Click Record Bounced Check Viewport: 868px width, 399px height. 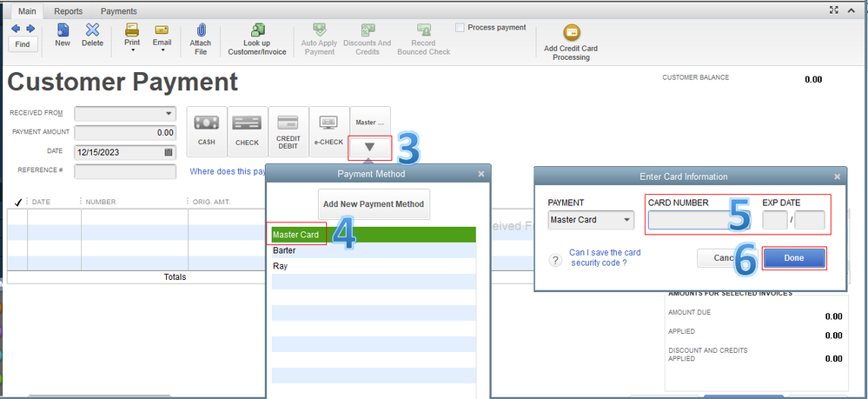[423, 39]
